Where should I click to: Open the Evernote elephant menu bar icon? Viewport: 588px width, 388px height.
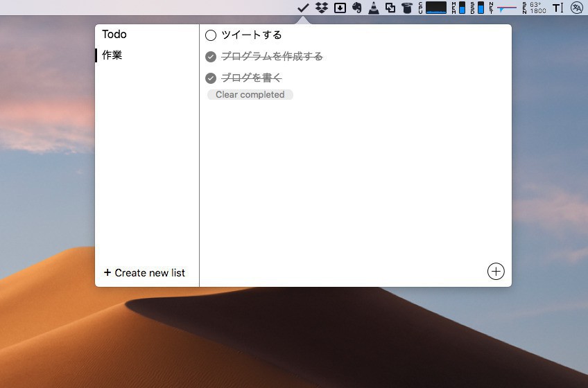click(357, 8)
